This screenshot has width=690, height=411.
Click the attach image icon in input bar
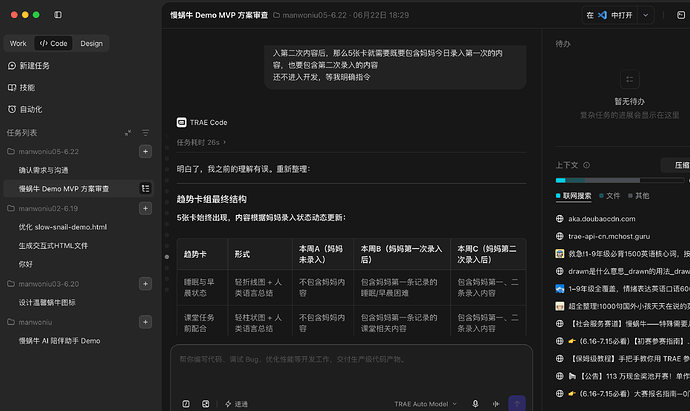pyautogui.click(x=206, y=404)
